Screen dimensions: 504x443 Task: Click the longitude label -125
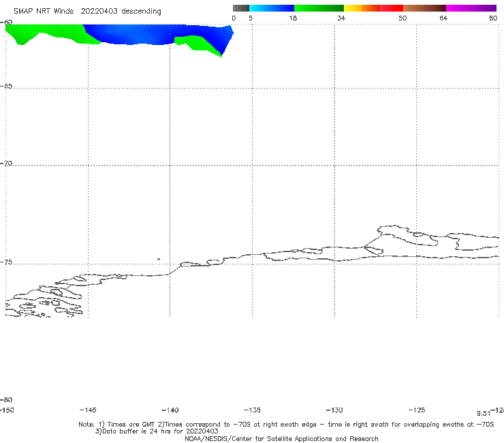[417, 410]
